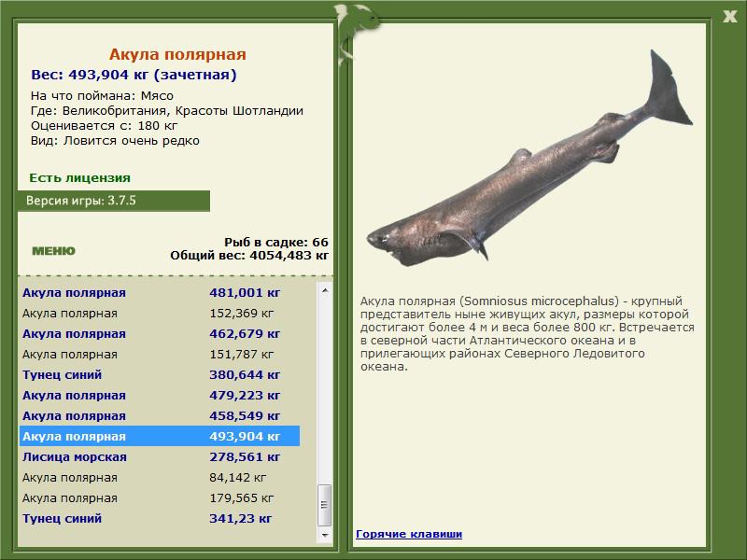
Task: Open the МЕНЮ menu
Action: coord(53,251)
